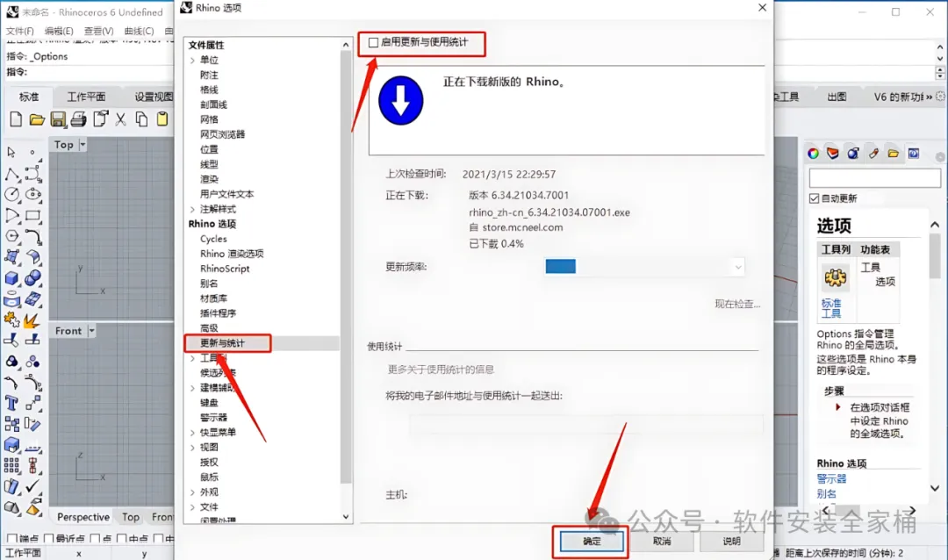Screen dimensions: 948x560
Task: Switch to the Perspective viewport tab
Action: point(83,517)
